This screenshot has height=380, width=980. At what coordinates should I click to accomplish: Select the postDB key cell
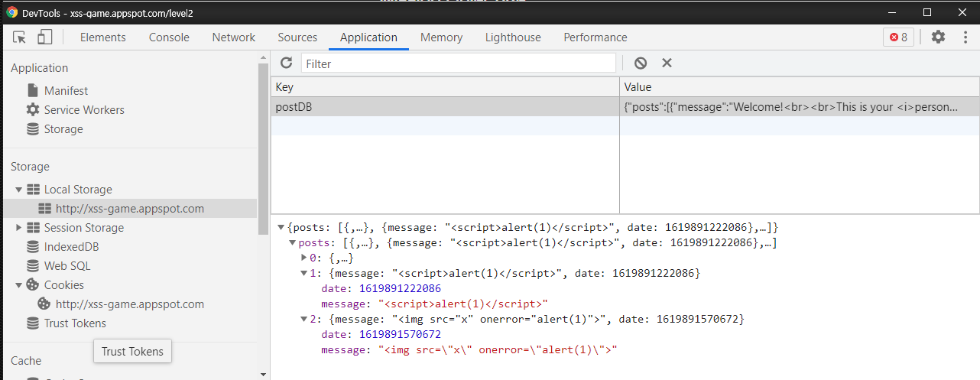445,107
